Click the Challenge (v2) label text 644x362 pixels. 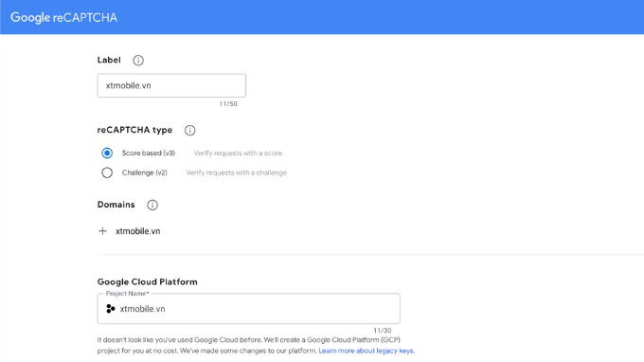tap(145, 172)
